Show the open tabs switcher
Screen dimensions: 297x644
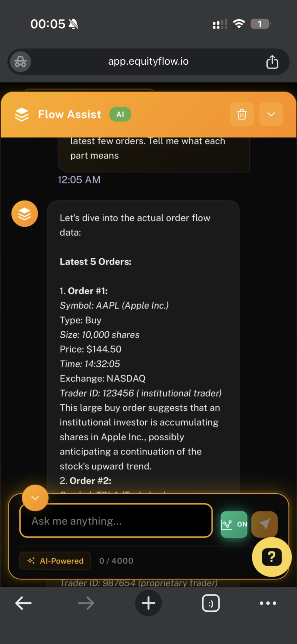pyautogui.click(x=211, y=603)
